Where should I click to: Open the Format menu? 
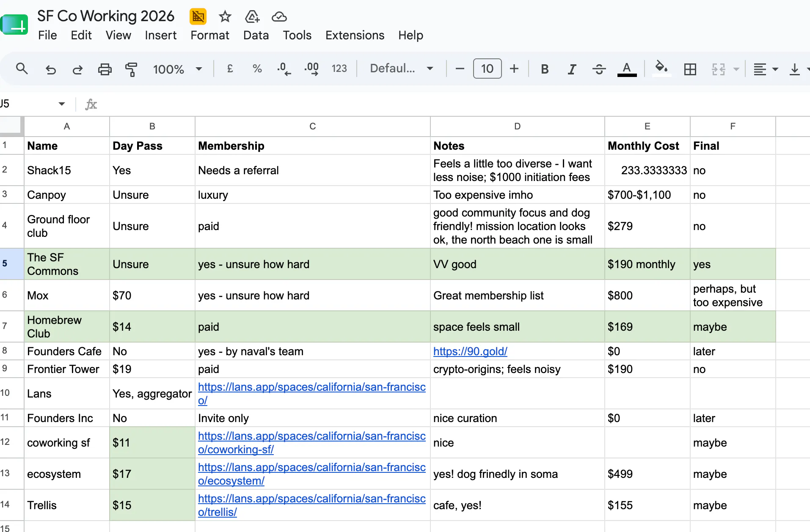(209, 35)
